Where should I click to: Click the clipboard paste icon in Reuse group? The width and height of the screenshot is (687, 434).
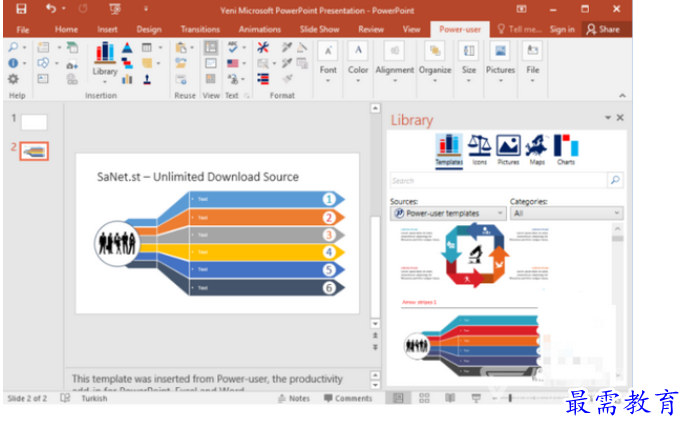181,47
